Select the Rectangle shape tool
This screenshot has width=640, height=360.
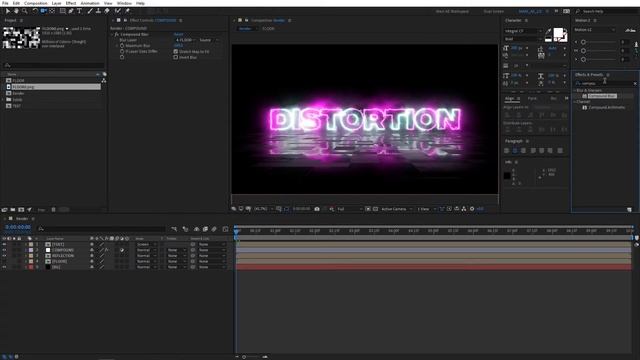coord(62,11)
